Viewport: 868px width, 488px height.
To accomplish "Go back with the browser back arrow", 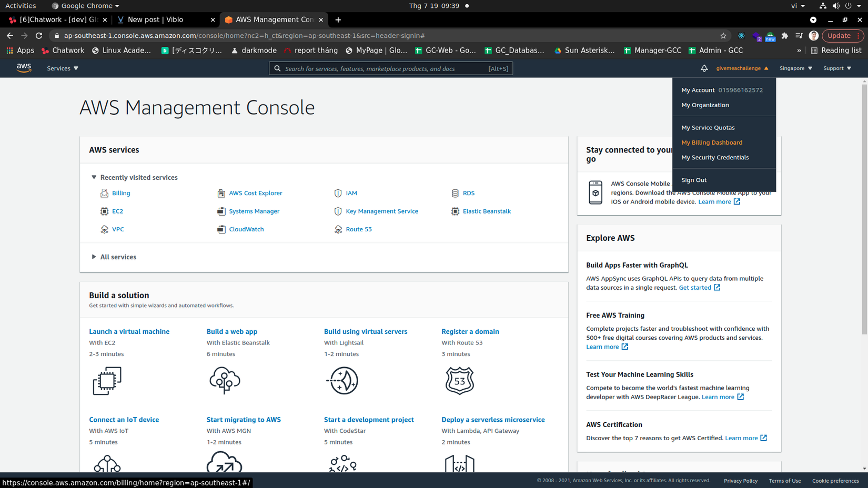I will (10, 36).
